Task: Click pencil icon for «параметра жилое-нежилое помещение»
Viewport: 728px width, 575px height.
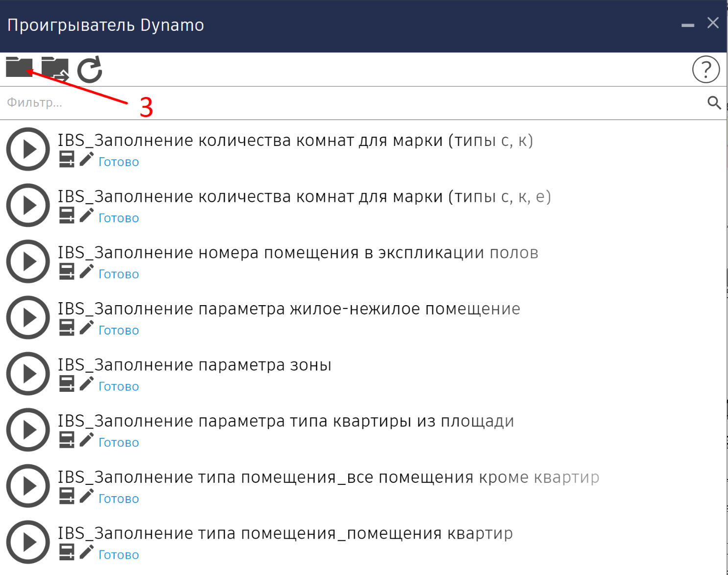Action: point(87,327)
